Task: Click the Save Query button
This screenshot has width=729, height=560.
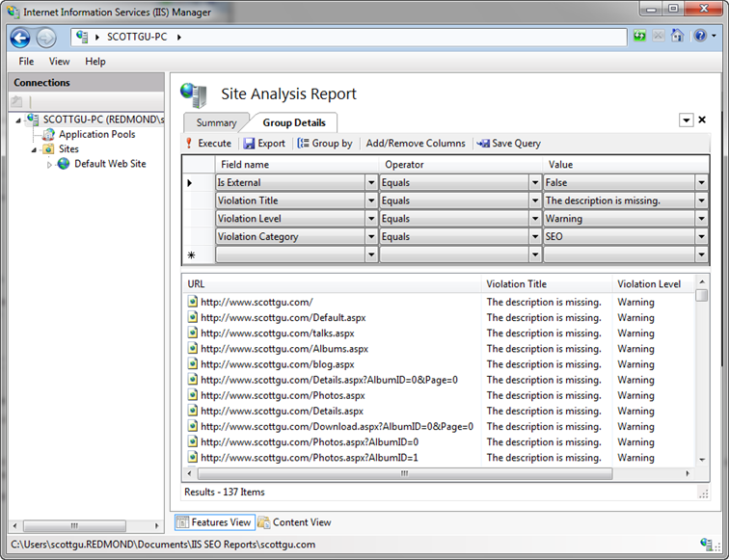Action: (508, 144)
